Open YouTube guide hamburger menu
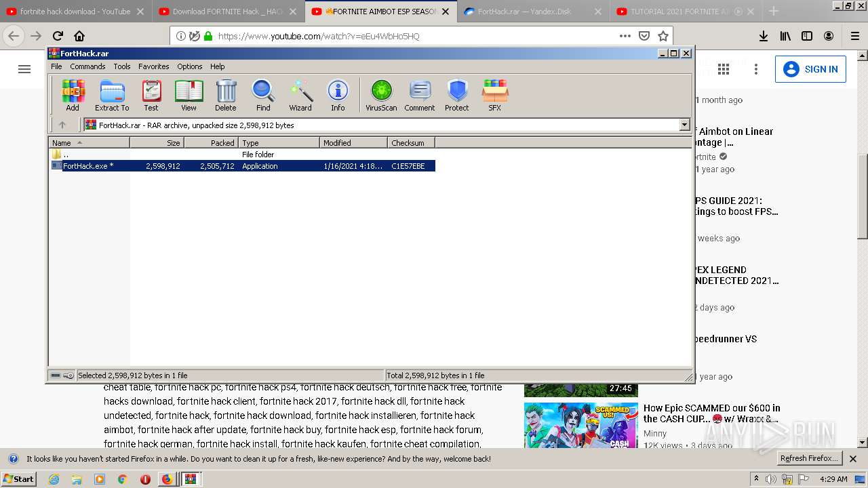The image size is (868, 488). click(24, 69)
